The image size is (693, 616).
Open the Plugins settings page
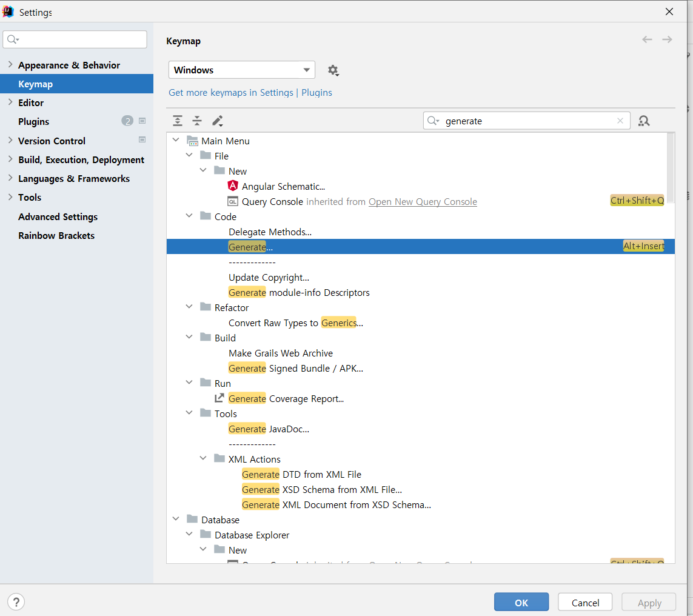pyautogui.click(x=33, y=121)
